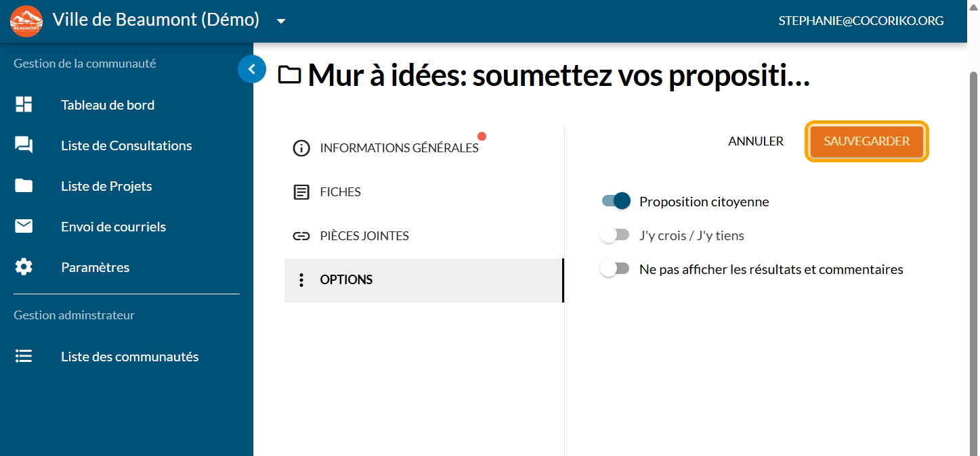Screen dimensions: 980x456
Task: Click the Liste des communautés list icon
Action: [24, 357]
